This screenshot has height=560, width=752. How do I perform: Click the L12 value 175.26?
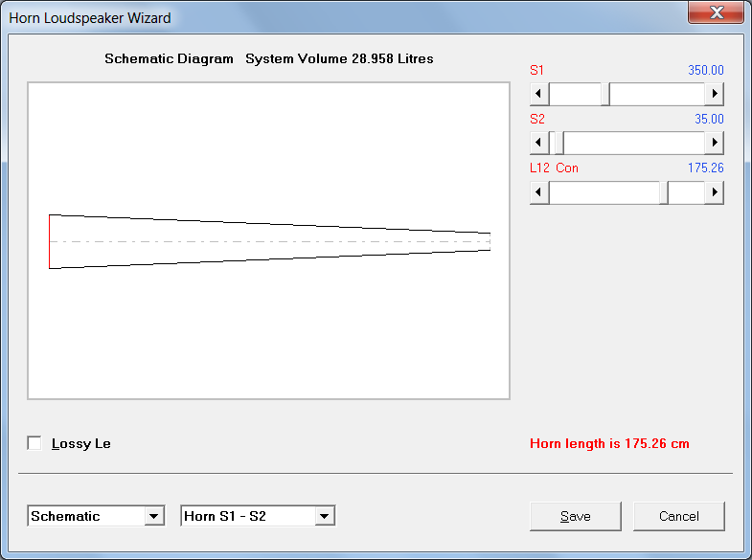705,168
